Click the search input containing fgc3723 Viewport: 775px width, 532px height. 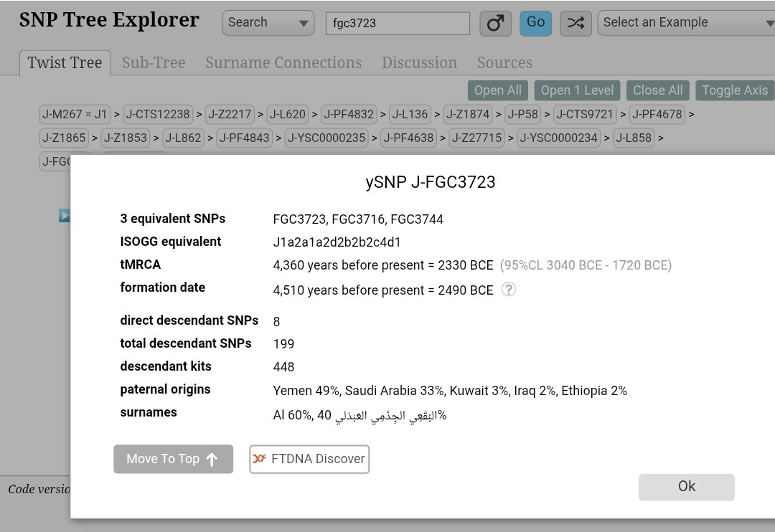point(398,23)
